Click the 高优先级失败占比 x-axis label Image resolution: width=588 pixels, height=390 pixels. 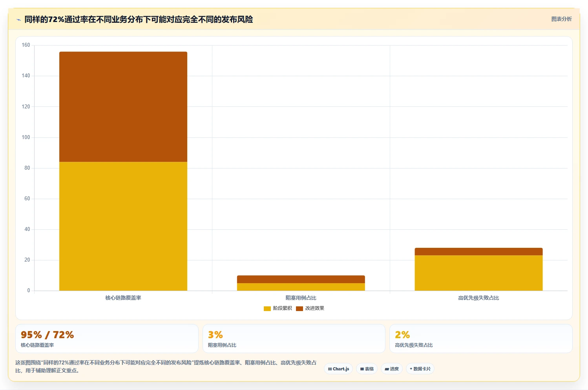click(x=478, y=298)
